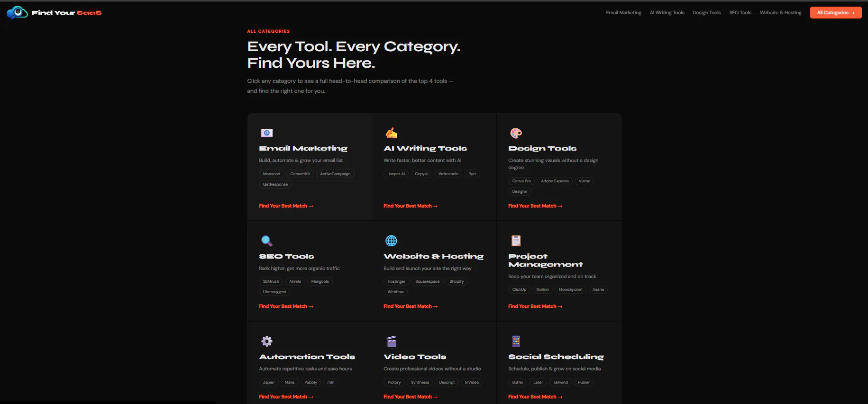Open Website & Hosting in the top navigation

point(780,13)
